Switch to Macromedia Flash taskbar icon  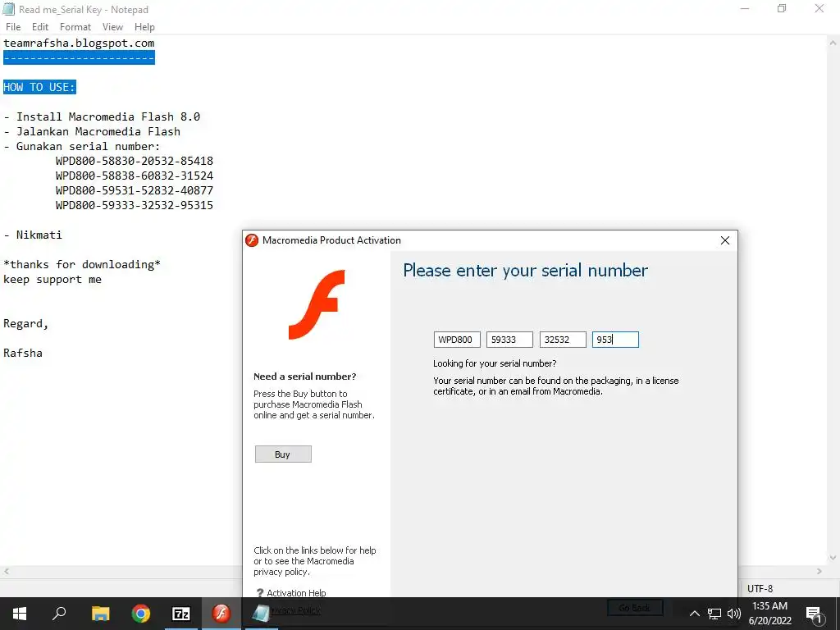coord(221,614)
